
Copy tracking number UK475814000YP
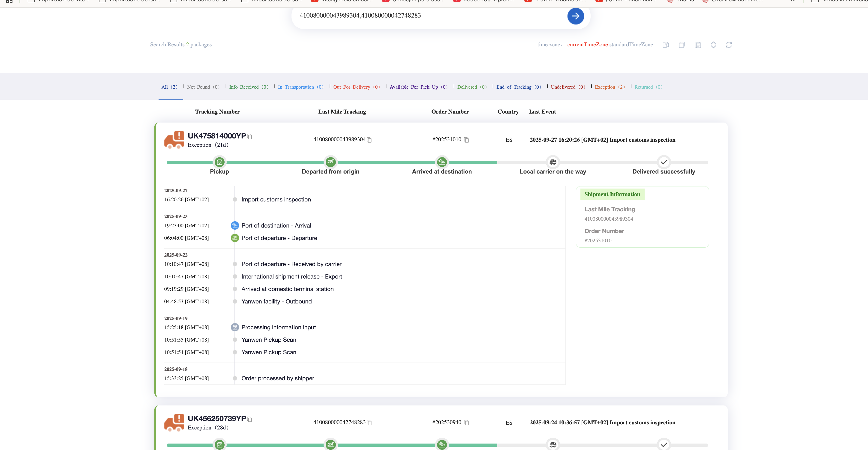pyautogui.click(x=250, y=136)
